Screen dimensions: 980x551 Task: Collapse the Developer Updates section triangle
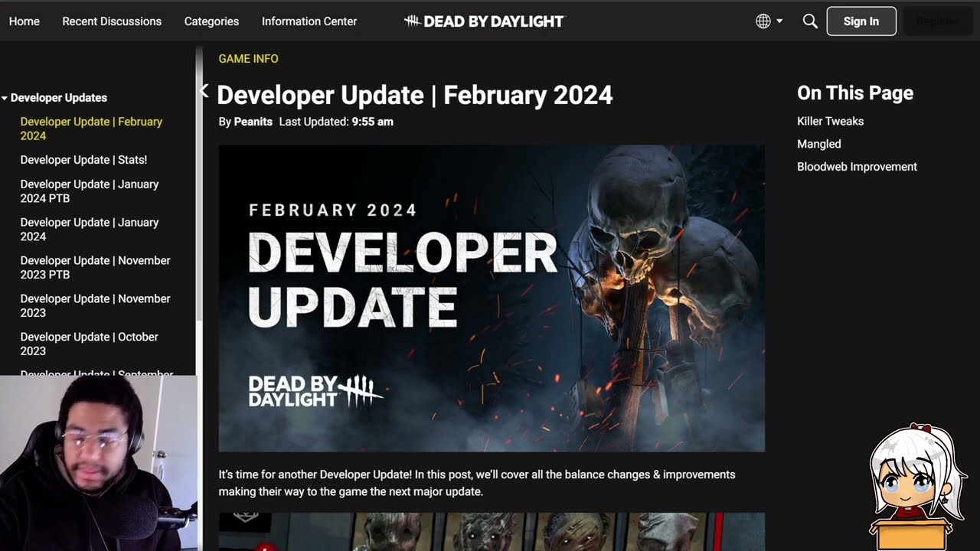[5, 98]
